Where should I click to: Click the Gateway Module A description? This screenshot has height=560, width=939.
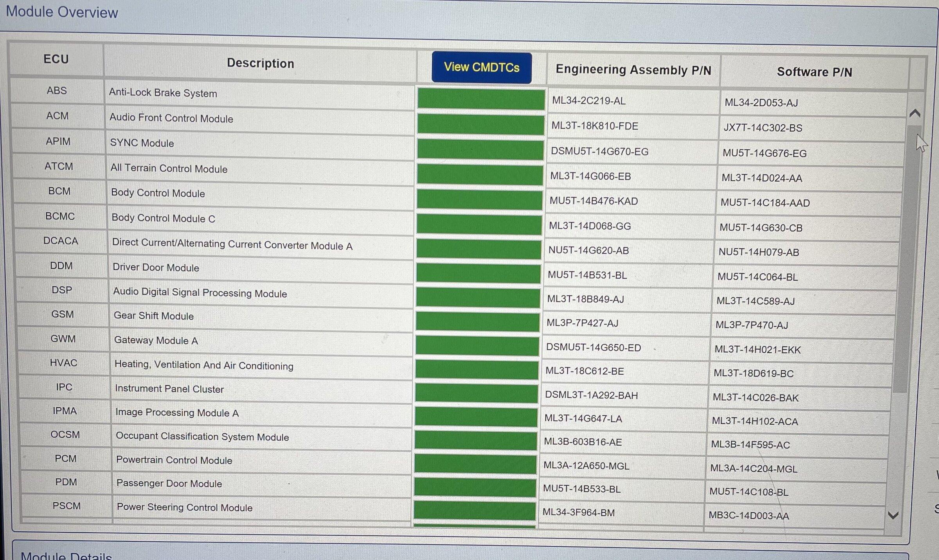pos(156,341)
